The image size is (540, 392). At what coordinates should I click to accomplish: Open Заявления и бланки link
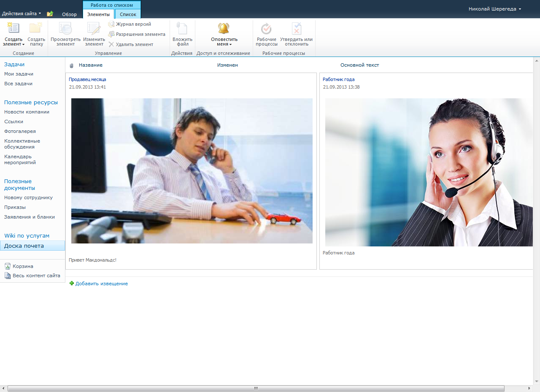click(30, 217)
